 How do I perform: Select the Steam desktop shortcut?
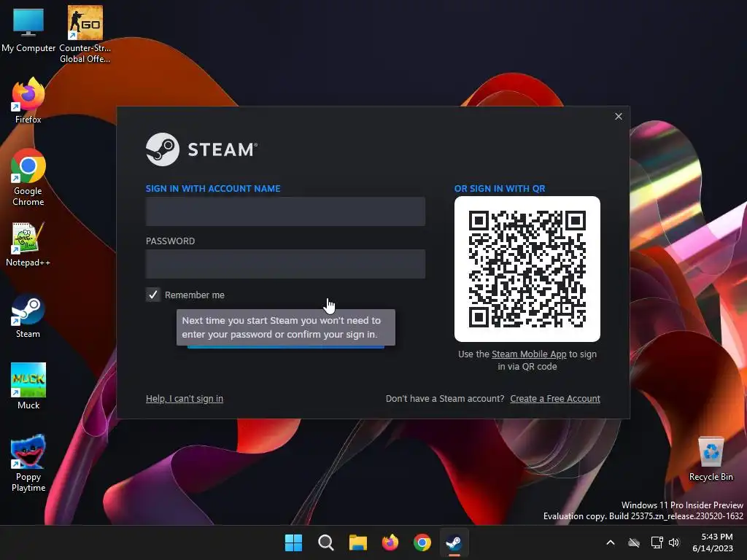pos(28,316)
